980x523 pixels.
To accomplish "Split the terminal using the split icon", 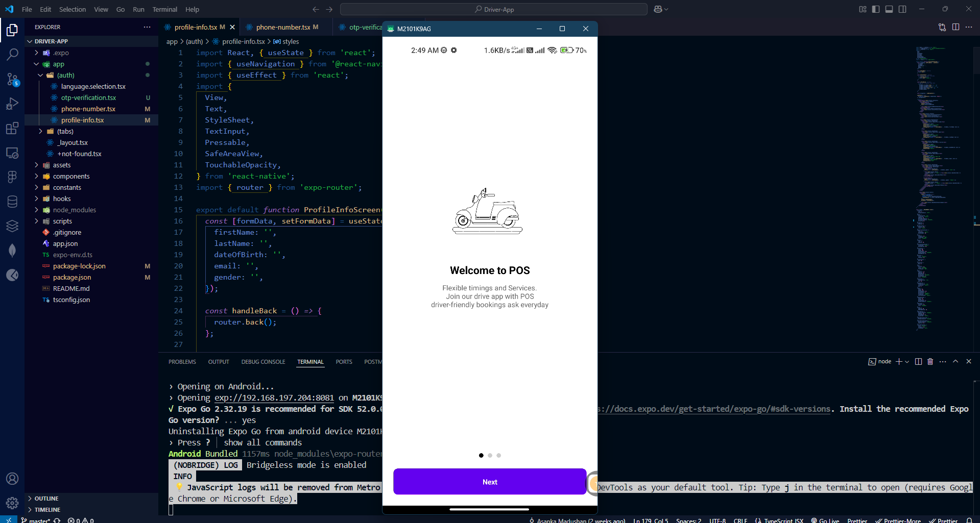I will pos(918,361).
